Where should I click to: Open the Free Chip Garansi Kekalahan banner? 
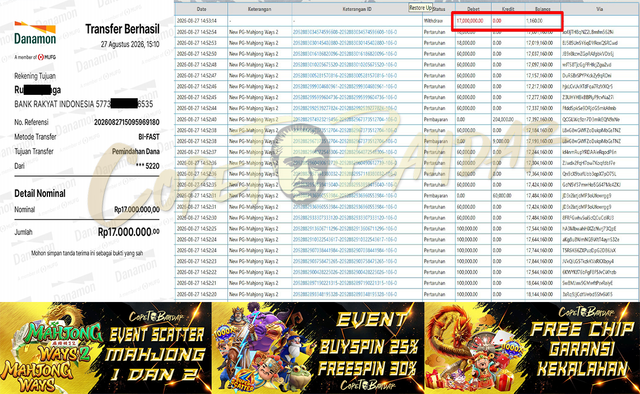coord(532,348)
